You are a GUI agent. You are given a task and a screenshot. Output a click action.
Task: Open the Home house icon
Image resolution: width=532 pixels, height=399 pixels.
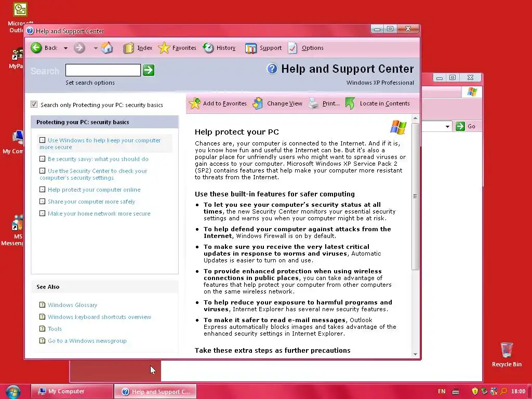pyautogui.click(x=107, y=48)
